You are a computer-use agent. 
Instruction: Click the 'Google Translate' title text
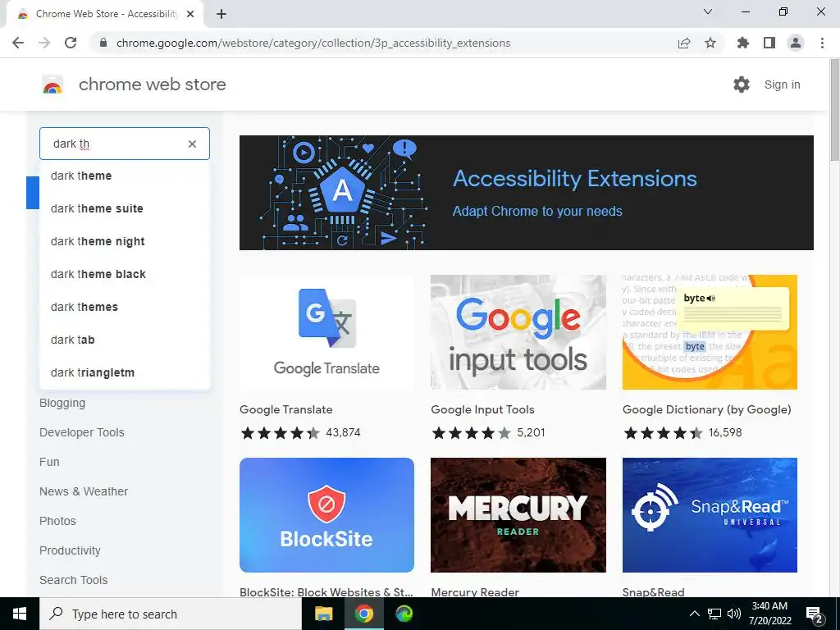[x=286, y=409]
